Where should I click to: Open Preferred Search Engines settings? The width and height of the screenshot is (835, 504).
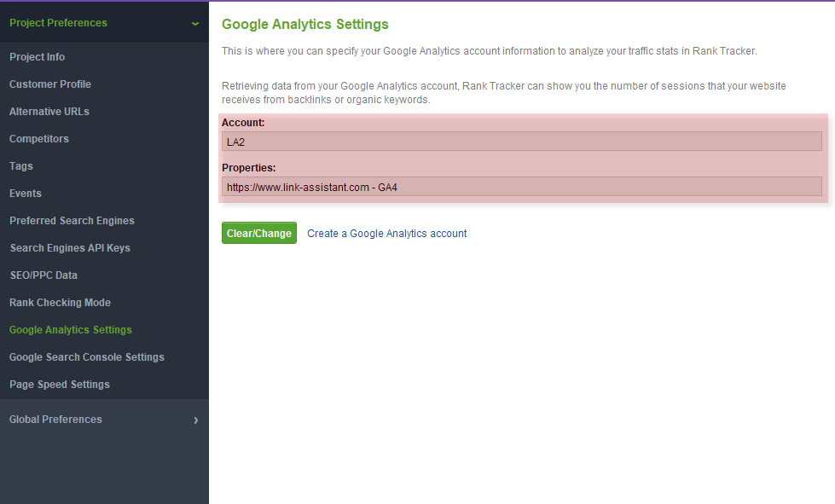pos(72,220)
